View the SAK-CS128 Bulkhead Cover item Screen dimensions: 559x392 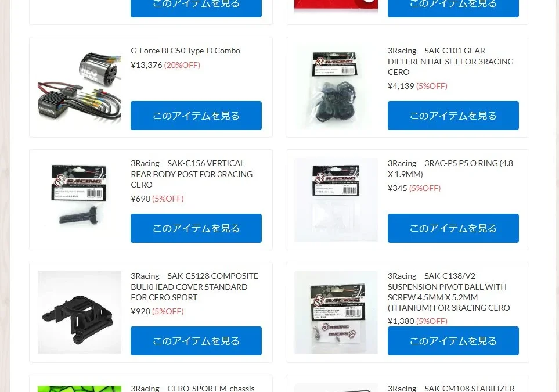click(196, 341)
